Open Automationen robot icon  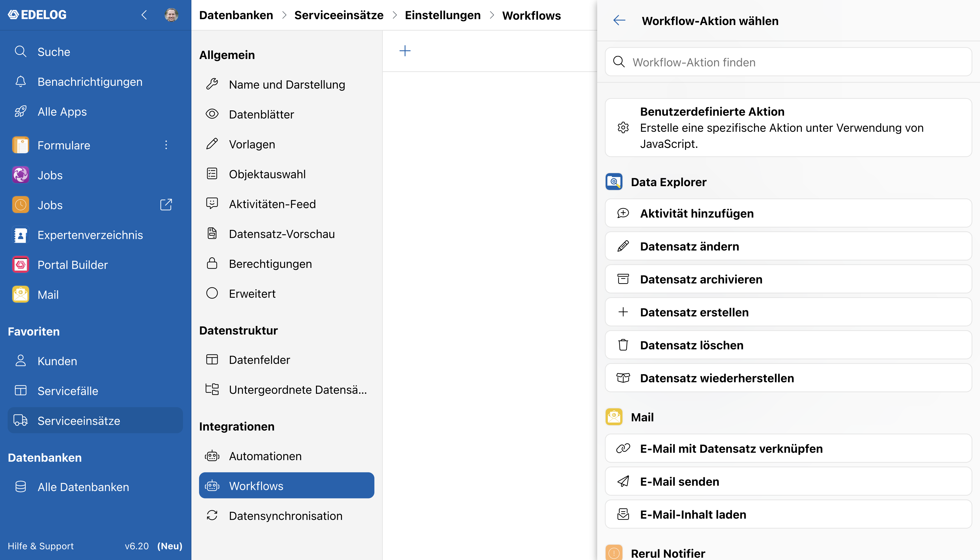(x=212, y=456)
